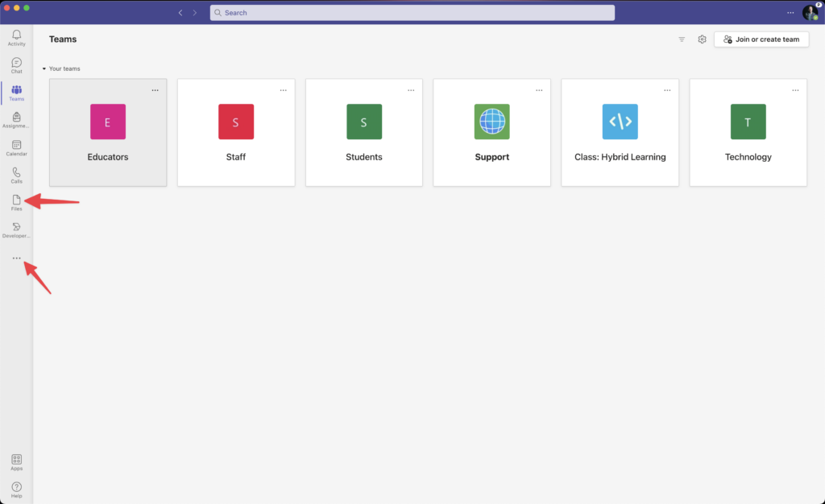Open more options for Support team
The height and width of the screenshot is (504, 825).
[x=539, y=90]
